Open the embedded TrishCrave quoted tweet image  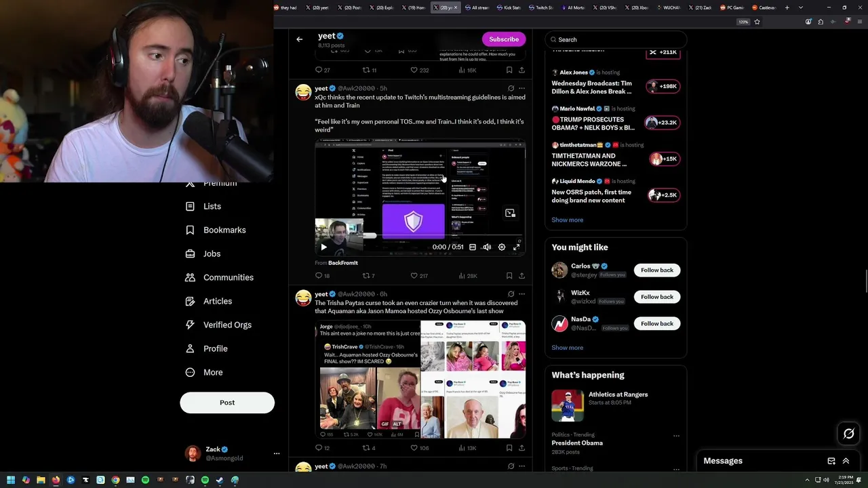pos(368,380)
